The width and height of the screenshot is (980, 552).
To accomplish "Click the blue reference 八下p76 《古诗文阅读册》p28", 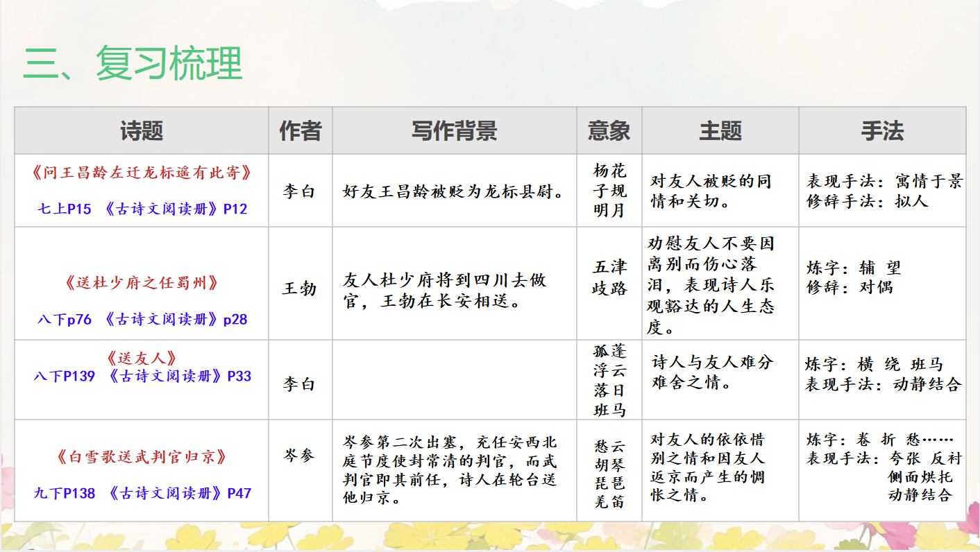I will pyautogui.click(x=142, y=320).
